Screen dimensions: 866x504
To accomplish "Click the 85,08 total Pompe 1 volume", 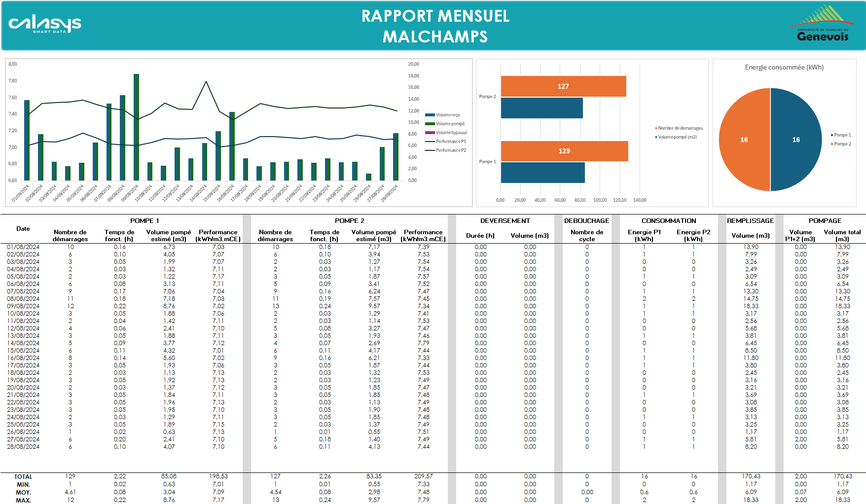I will click(x=169, y=476).
